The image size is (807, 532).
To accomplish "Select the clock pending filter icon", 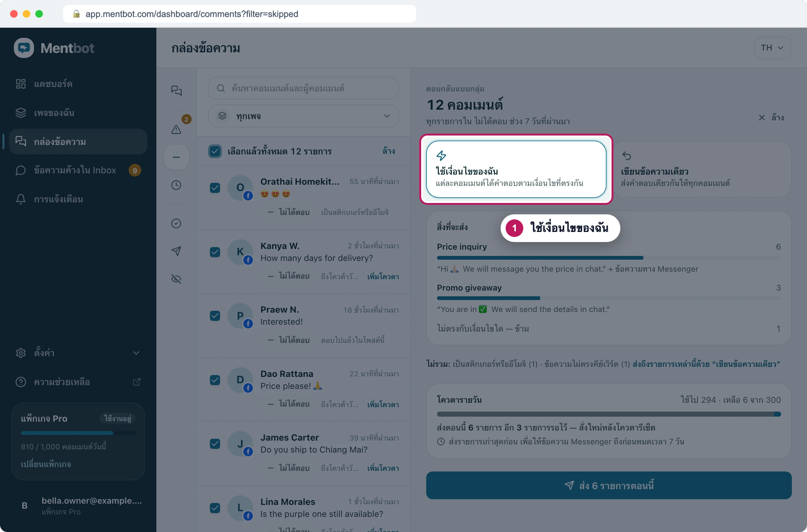I will [x=176, y=185].
